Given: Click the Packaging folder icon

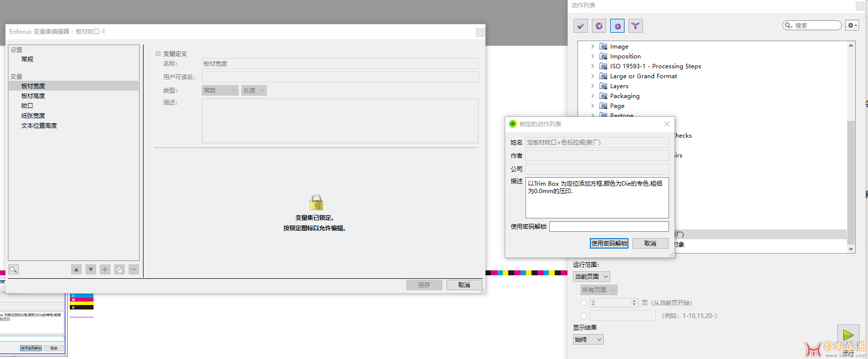Looking at the screenshot, I should click(x=603, y=96).
